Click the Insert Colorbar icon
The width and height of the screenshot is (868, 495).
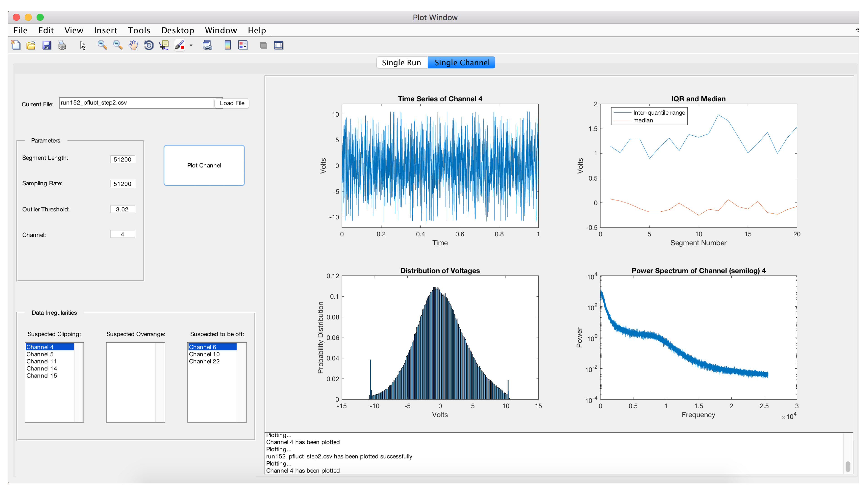228,45
